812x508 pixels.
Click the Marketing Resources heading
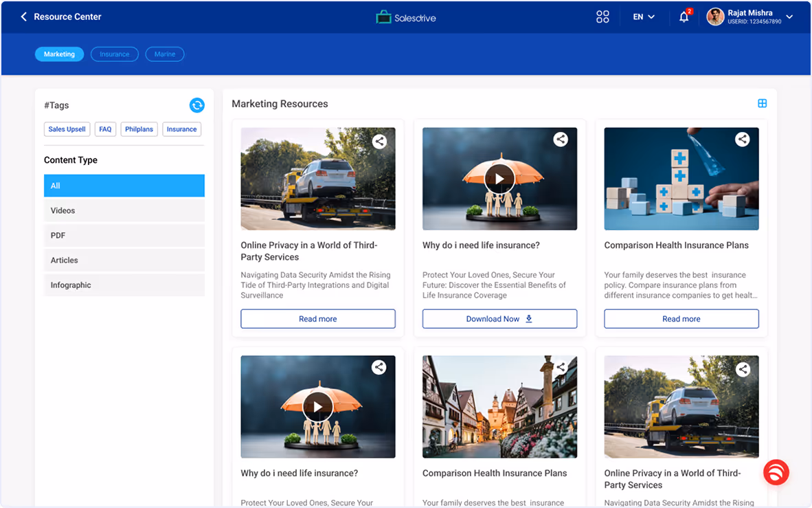coord(280,104)
